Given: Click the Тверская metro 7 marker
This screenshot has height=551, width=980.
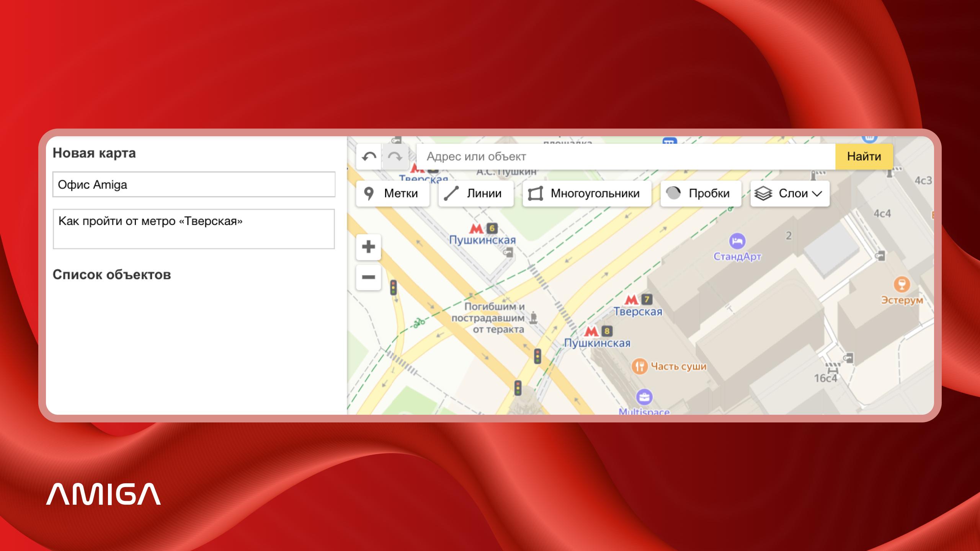Looking at the screenshot, I should (631, 300).
